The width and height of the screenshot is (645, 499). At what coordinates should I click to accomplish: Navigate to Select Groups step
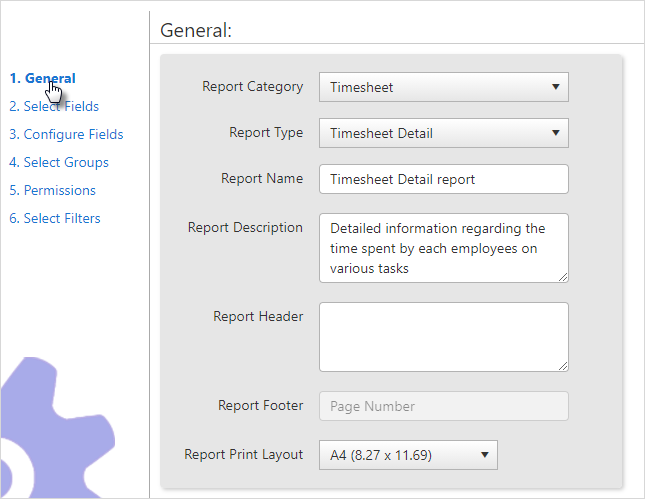pyautogui.click(x=59, y=162)
